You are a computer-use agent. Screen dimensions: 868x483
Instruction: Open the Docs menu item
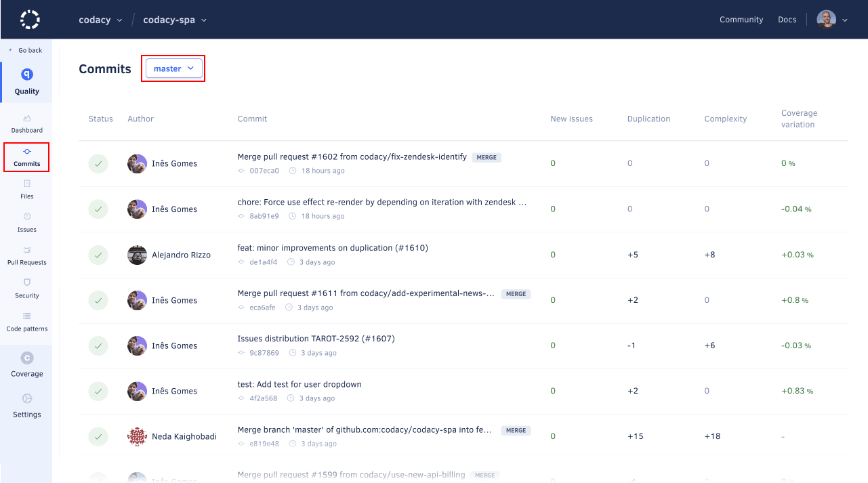(x=787, y=20)
